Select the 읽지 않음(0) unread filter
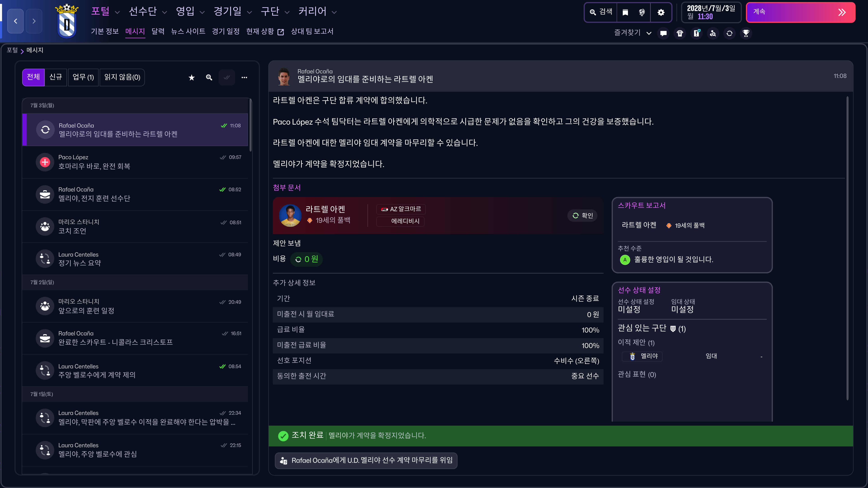This screenshot has width=868, height=488. click(x=122, y=77)
